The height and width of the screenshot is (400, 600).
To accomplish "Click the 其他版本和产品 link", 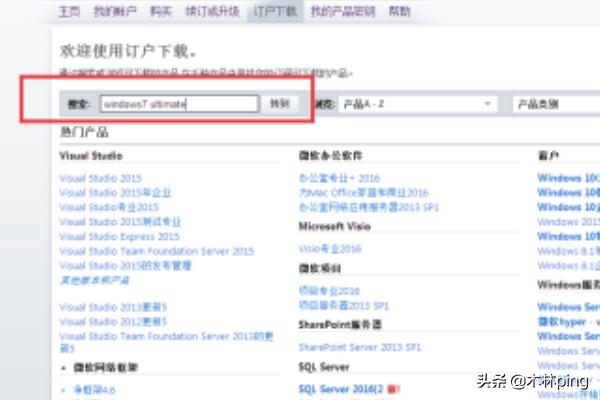I will [x=96, y=281].
